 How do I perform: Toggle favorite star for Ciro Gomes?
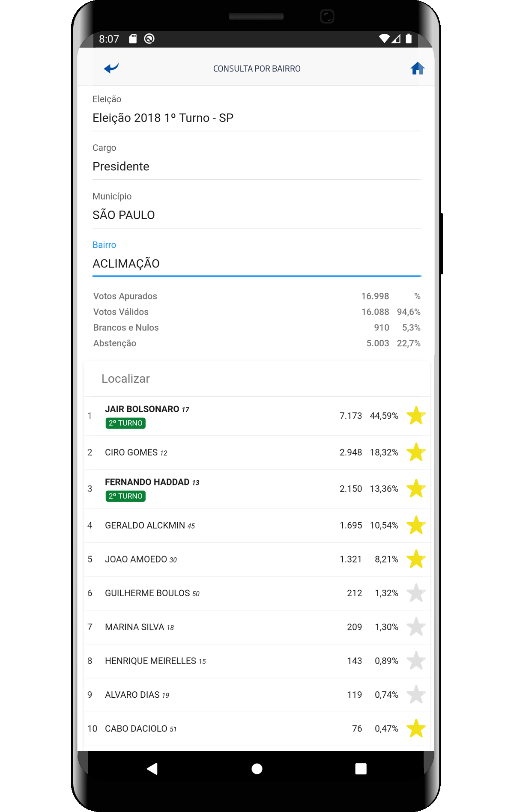coord(416,452)
